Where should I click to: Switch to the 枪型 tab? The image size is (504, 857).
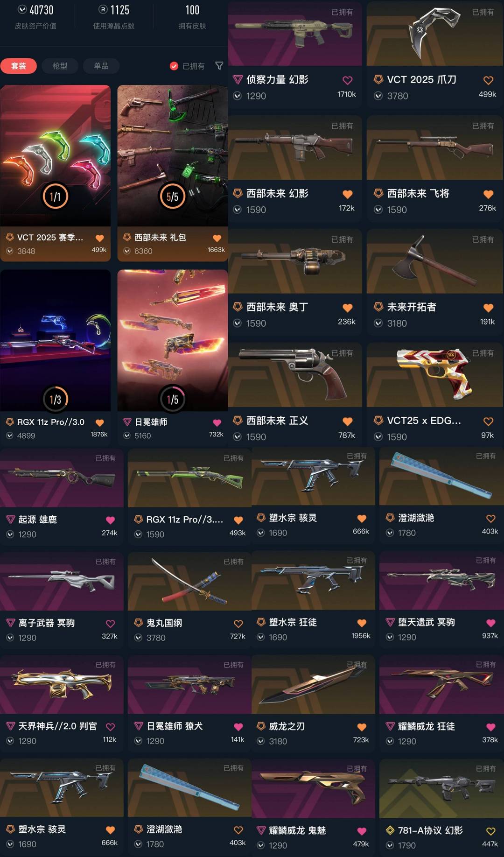pyautogui.click(x=60, y=66)
